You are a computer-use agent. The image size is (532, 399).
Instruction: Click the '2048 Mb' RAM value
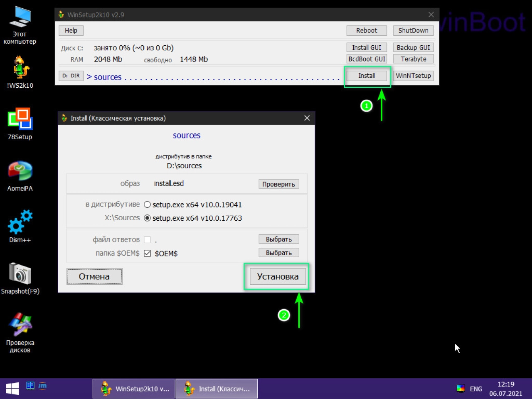tap(108, 59)
